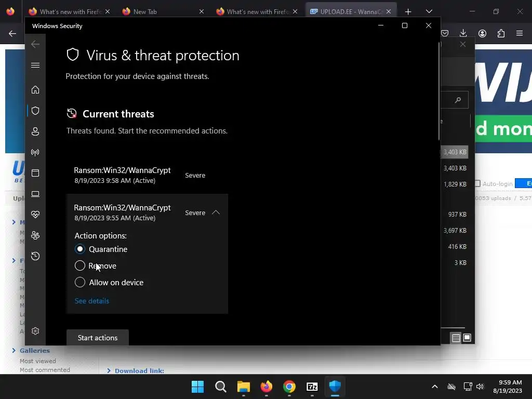This screenshot has height=399, width=532.
Task: Collapse the 9:55 AM WannaCrypt threat
Action: [216, 212]
